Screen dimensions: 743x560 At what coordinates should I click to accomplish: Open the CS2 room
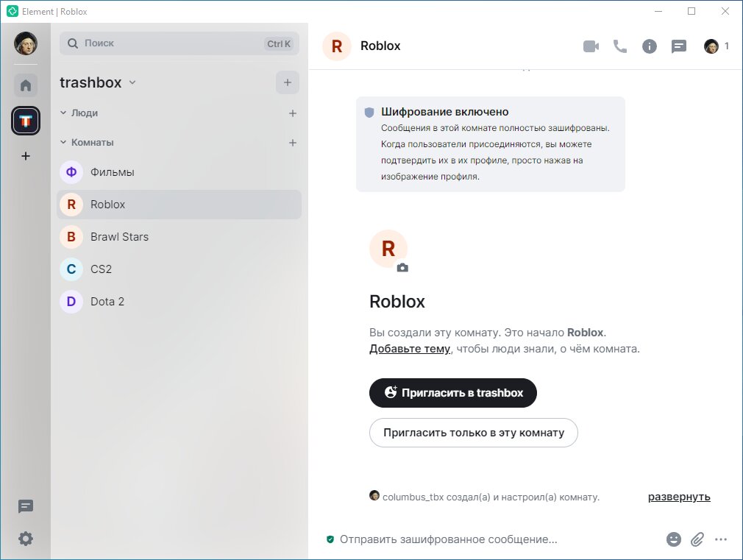tap(179, 269)
